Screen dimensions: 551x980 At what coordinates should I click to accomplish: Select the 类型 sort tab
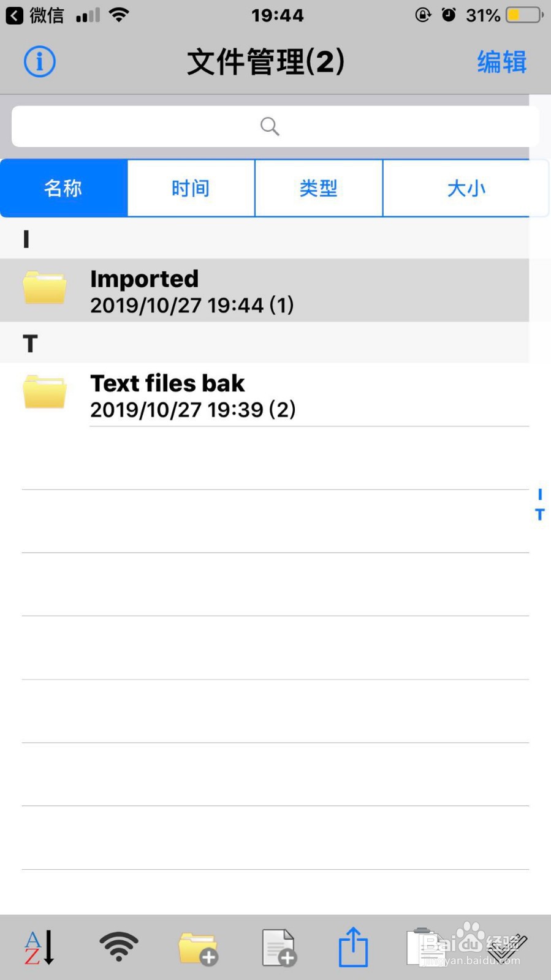(x=319, y=188)
